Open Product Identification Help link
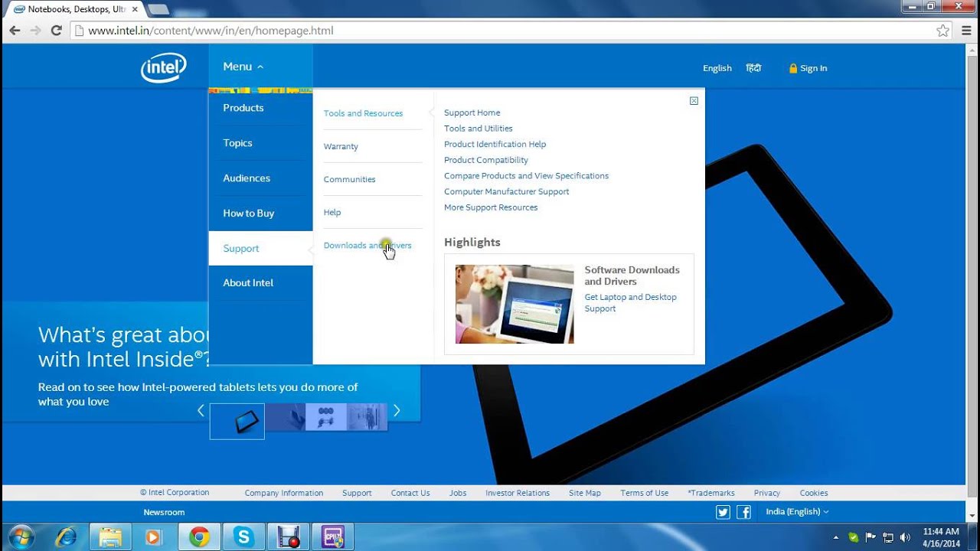 pos(495,144)
